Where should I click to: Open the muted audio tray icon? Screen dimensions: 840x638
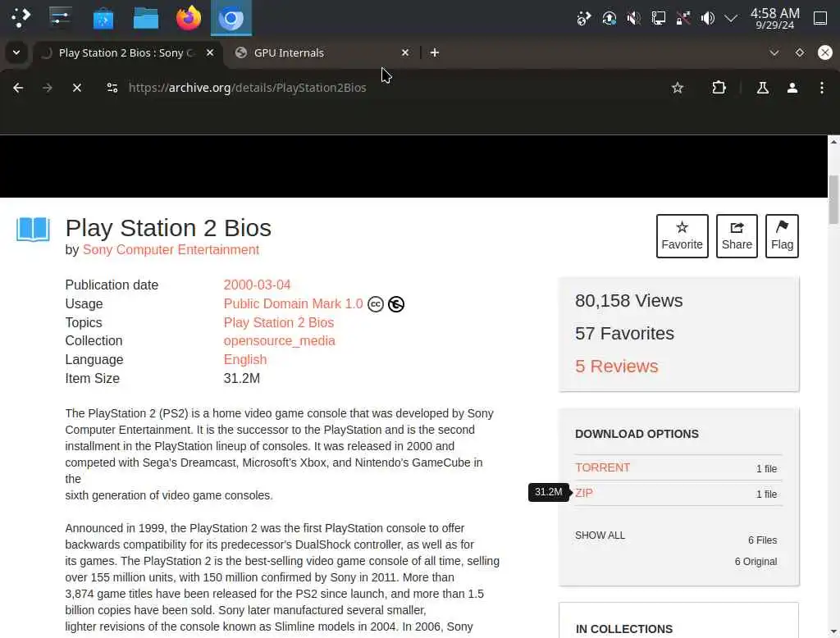(x=634, y=18)
